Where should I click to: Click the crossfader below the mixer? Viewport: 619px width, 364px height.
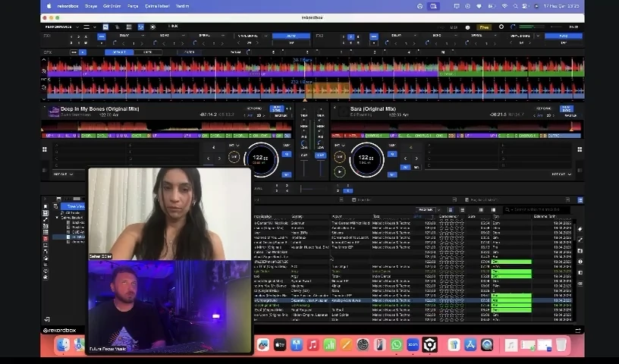312,190
